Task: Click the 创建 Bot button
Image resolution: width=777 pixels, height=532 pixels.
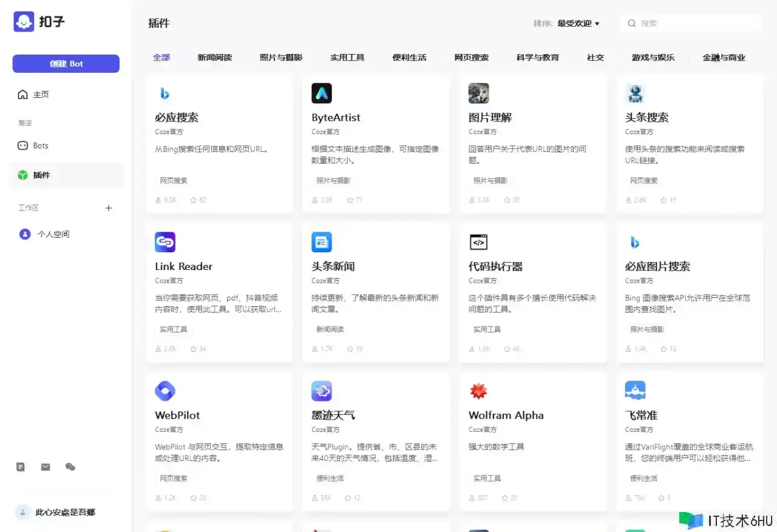Action: pyautogui.click(x=66, y=64)
